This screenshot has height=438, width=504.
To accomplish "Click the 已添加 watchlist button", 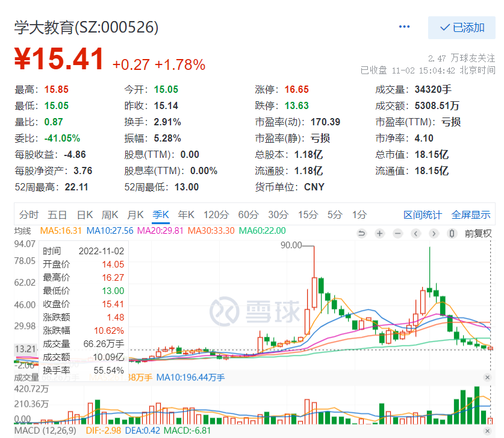I will point(462,28).
